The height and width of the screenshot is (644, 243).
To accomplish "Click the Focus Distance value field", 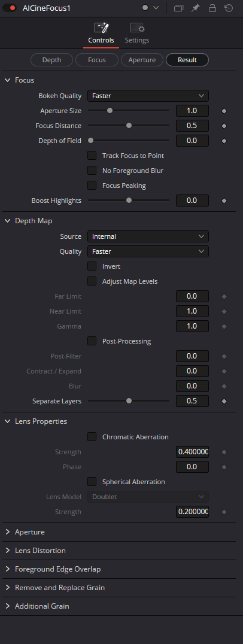I will (192, 126).
